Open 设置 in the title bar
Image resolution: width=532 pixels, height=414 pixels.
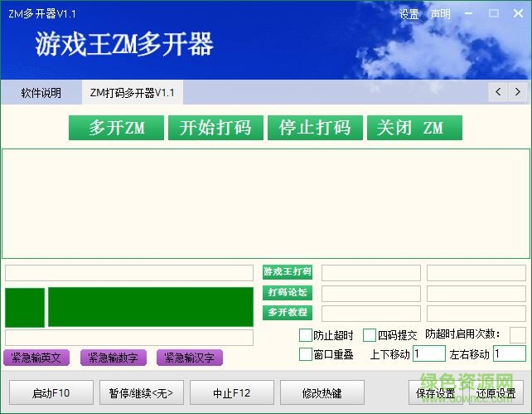[x=409, y=14]
